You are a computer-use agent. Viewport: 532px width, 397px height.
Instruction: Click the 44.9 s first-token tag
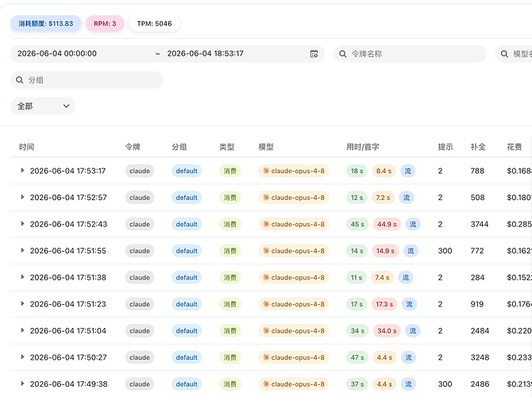tap(387, 224)
